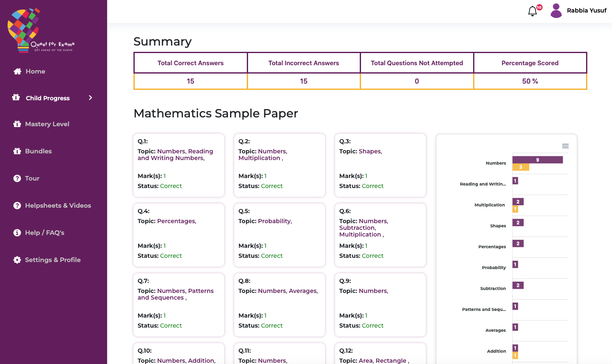Click the orange Numbers bar showing 3
Viewport: 612px width, 364px height.
coord(521,167)
